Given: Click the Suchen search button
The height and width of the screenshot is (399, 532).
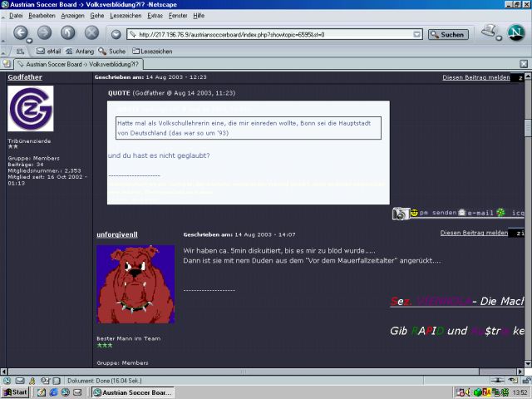Looking at the screenshot, I should (x=448, y=34).
